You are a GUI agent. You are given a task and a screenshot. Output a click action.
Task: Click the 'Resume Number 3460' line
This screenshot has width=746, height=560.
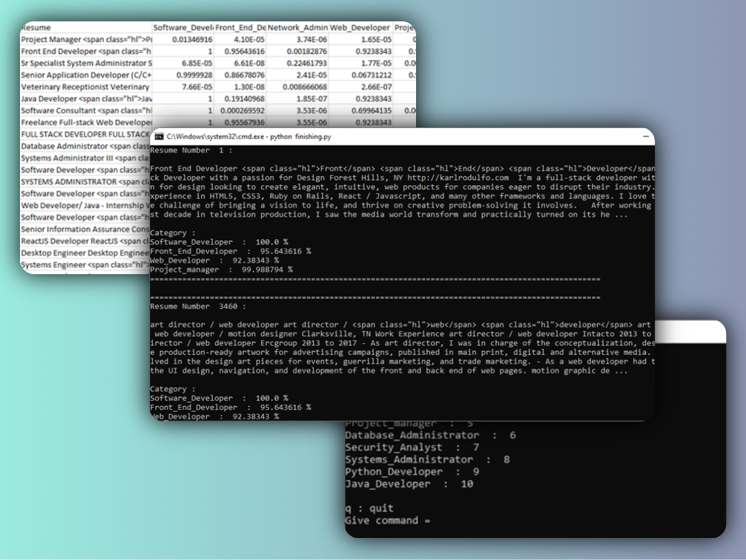(197, 306)
